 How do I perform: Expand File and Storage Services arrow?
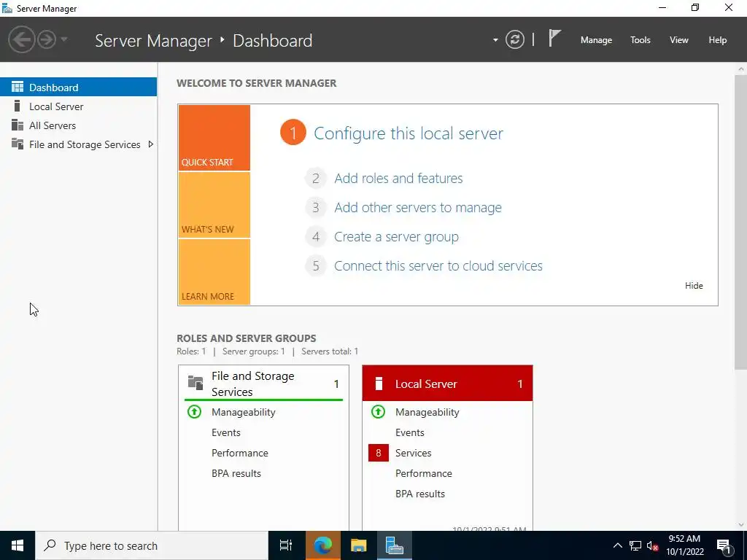coord(150,144)
